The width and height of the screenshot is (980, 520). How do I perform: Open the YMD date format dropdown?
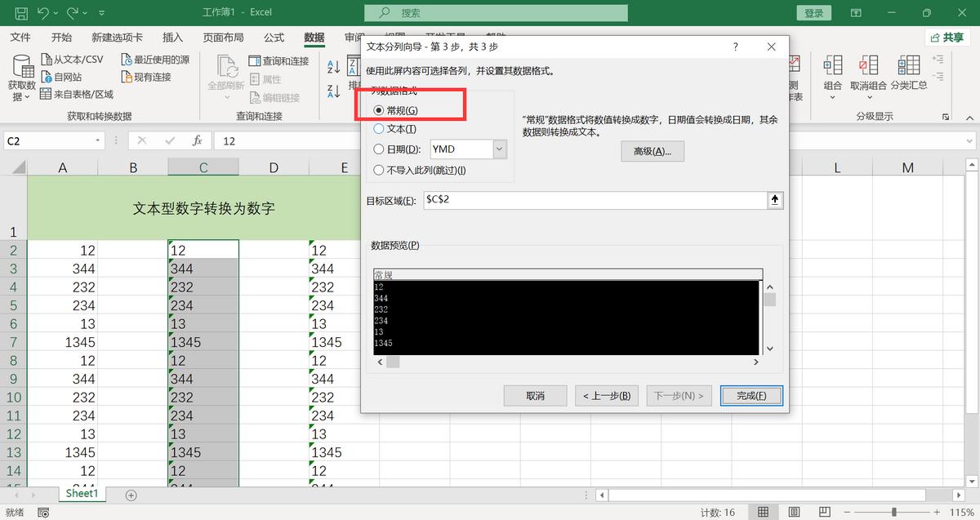[x=499, y=149]
